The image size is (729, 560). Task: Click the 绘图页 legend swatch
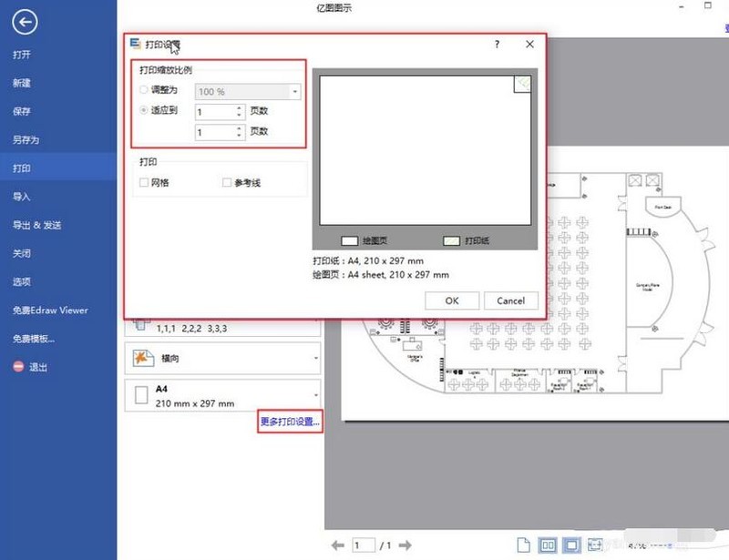[x=349, y=240]
